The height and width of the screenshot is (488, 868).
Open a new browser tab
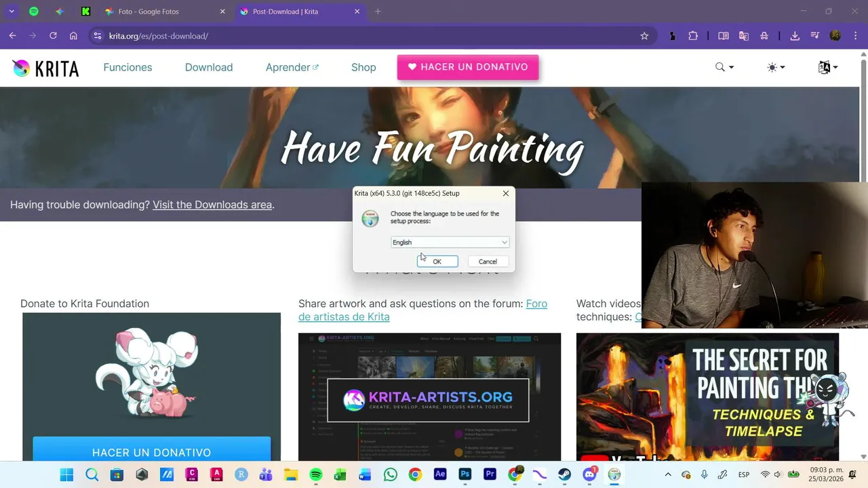378,12
